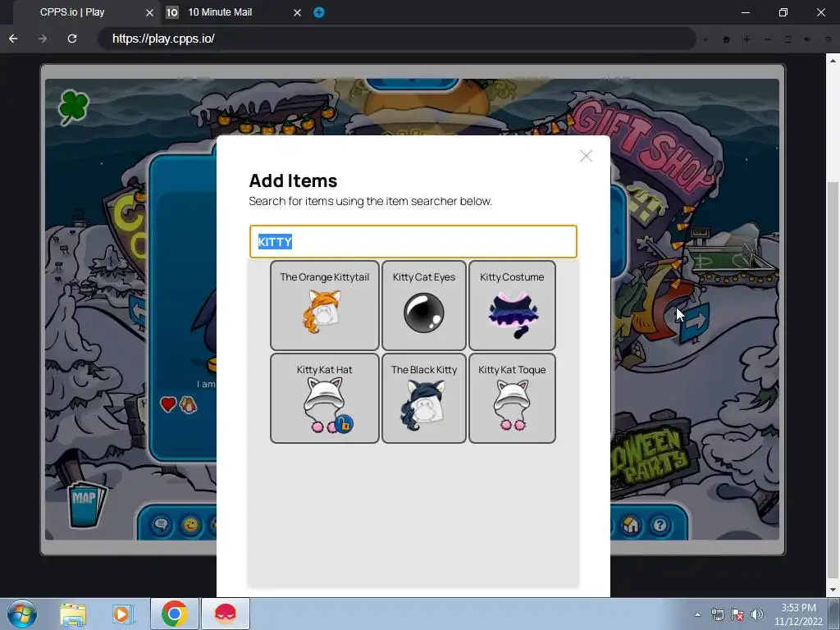This screenshot has width=840, height=630.
Task: Click the blue arrow sign in town
Action: click(x=695, y=322)
